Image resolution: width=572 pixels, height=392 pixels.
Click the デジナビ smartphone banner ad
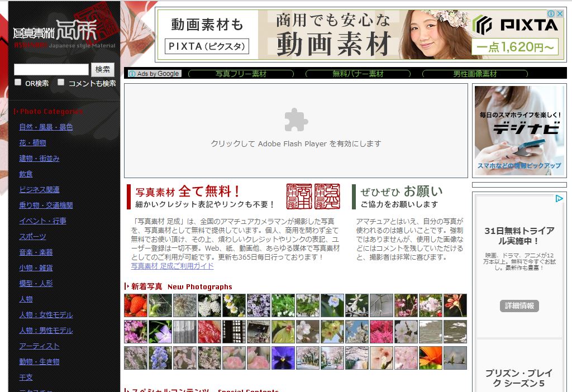pos(519,130)
